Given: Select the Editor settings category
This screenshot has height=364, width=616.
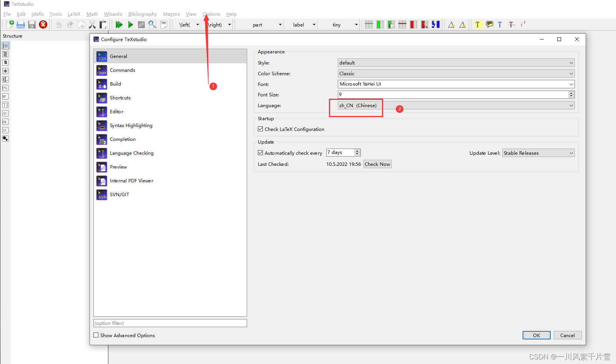Looking at the screenshot, I should point(170,112).
